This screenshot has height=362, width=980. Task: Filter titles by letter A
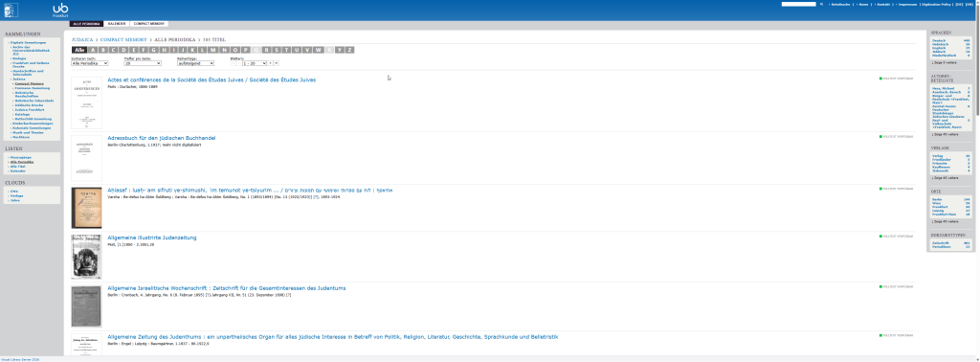point(93,50)
